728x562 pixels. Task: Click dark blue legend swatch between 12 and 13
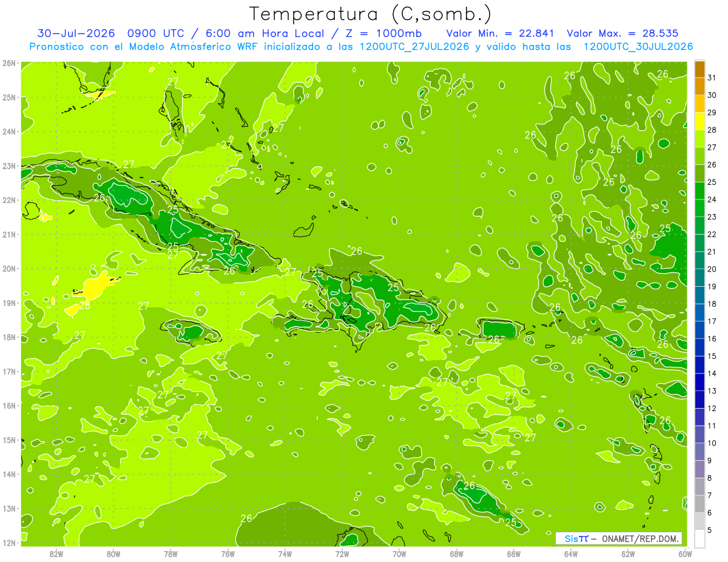coord(699,399)
